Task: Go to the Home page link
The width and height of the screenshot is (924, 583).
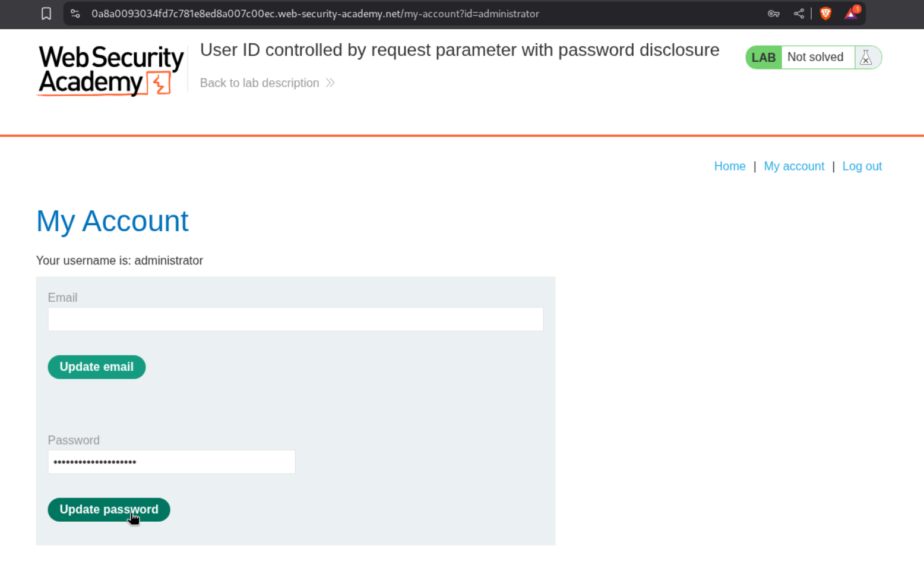Action: (729, 166)
